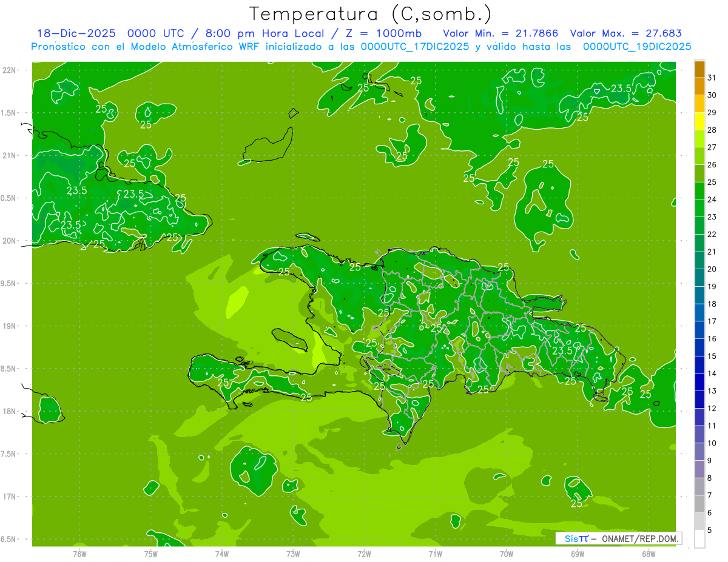Click the '20N' latitude axis label
The width and height of the screenshot is (728, 562).
coord(10,241)
